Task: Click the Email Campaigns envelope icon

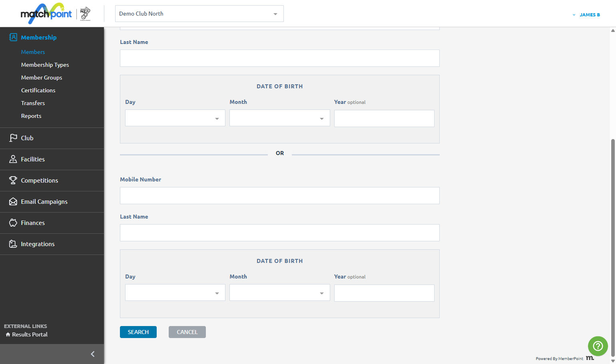Action: [x=13, y=201]
